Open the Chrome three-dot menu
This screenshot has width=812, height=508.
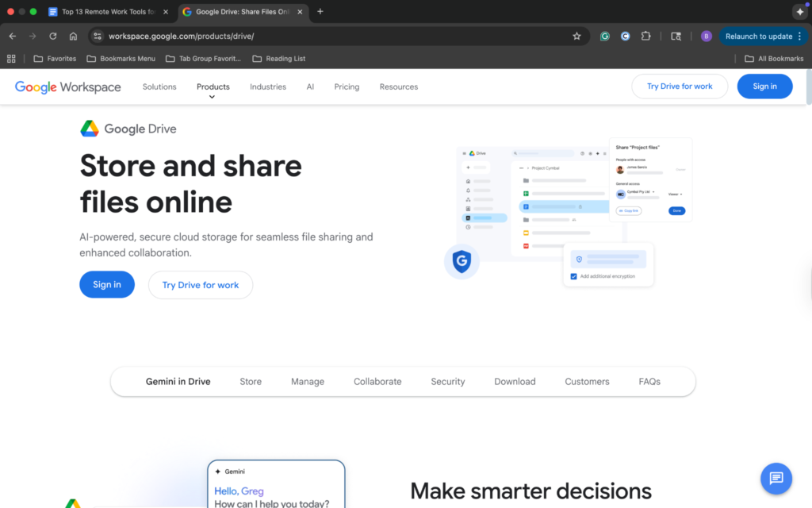pyautogui.click(x=799, y=37)
